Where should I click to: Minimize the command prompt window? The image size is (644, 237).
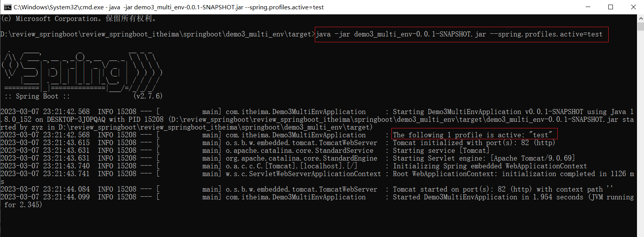point(588,7)
